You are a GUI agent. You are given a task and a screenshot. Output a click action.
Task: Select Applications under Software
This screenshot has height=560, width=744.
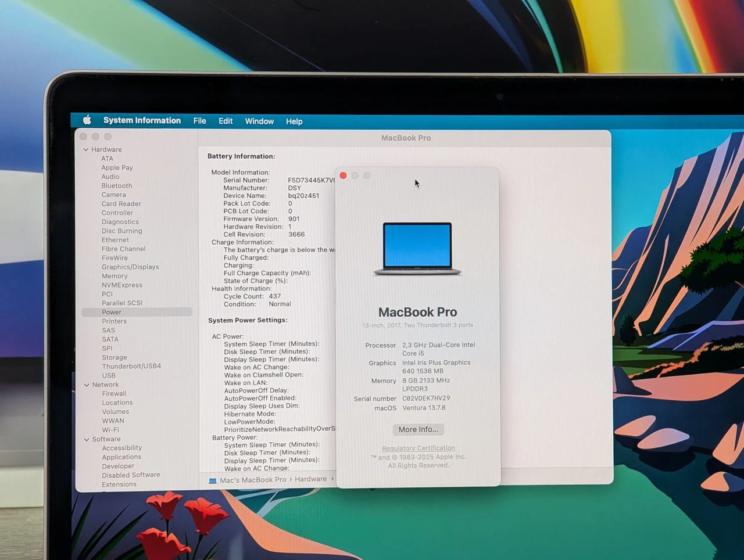(x=121, y=457)
